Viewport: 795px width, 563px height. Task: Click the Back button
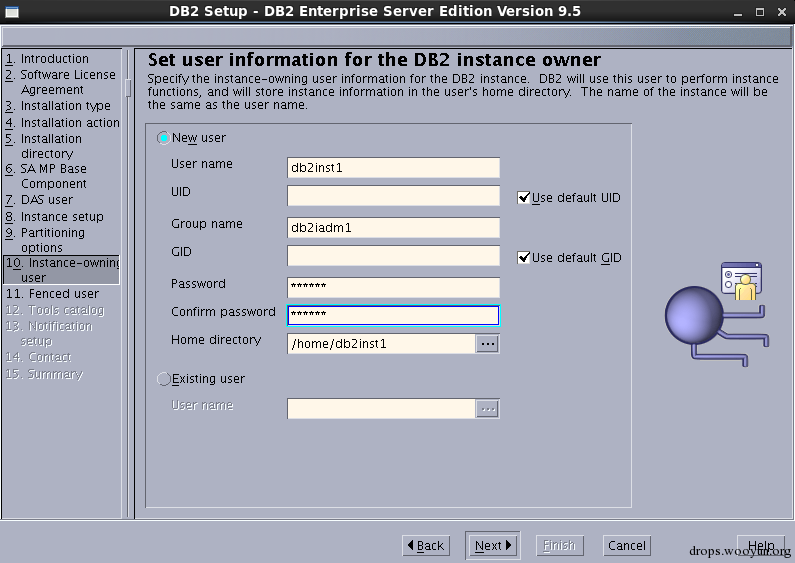click(x=426, y=546)
